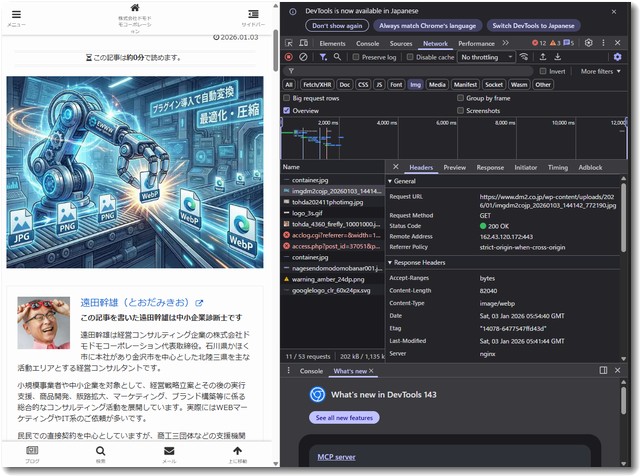Toggle drawer dock side icon
640x476 pixels.
603,370
